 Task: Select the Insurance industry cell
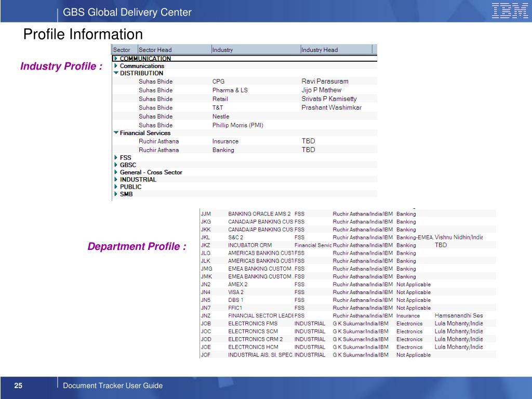point(225,141)
